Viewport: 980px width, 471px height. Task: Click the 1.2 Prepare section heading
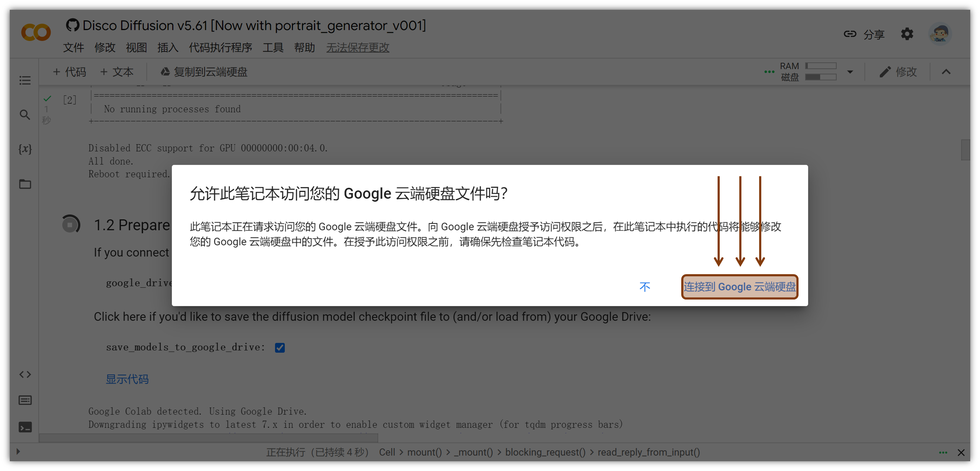tap(132, 225)
